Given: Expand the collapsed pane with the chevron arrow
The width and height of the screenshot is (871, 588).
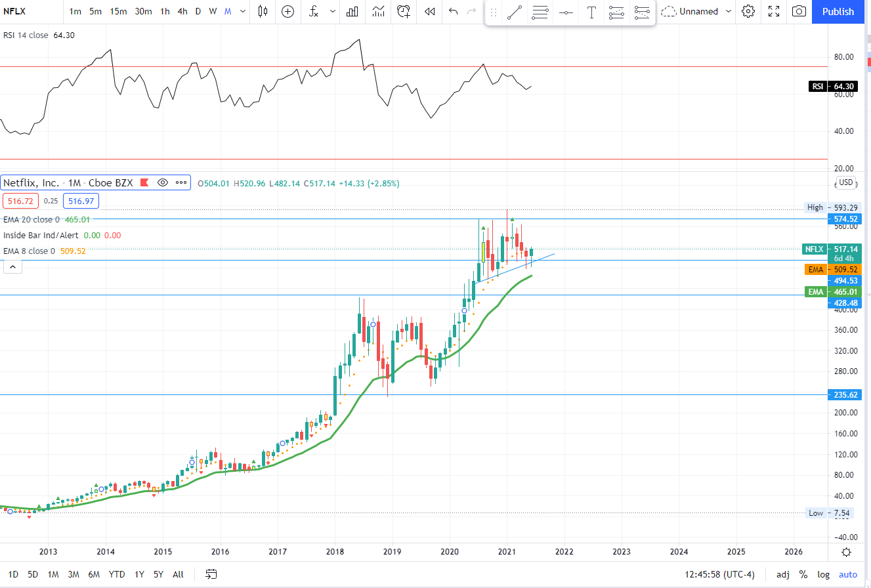Looking at the screenshot, I should 12,266.
